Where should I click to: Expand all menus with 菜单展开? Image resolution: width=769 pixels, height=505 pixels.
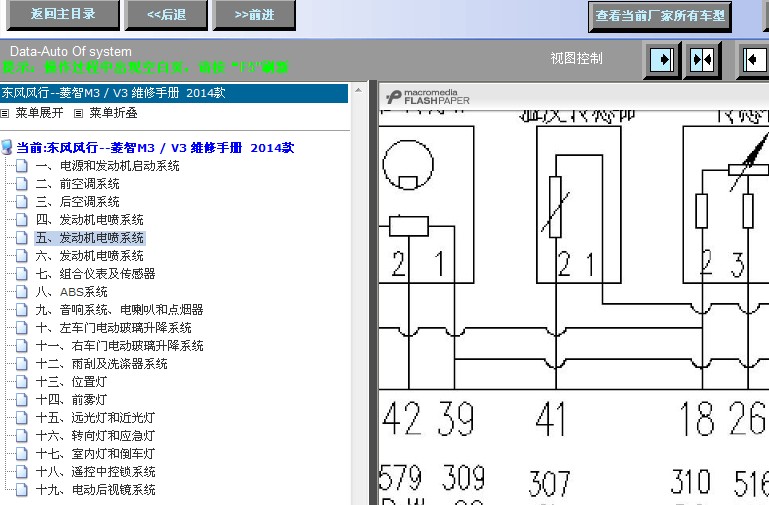(x=39, y=113)
